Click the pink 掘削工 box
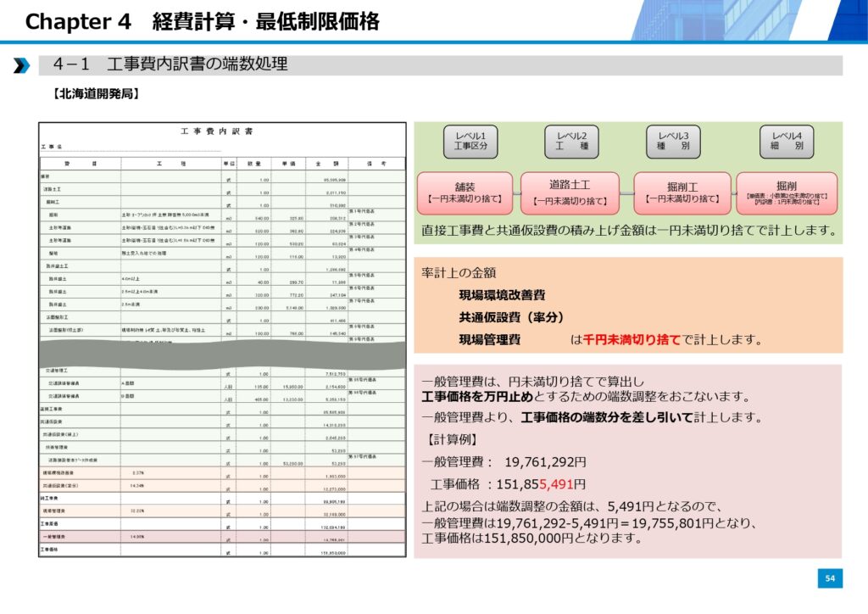Screen dimensions: 868x614 pyautogui.click(x=682, y=193)
